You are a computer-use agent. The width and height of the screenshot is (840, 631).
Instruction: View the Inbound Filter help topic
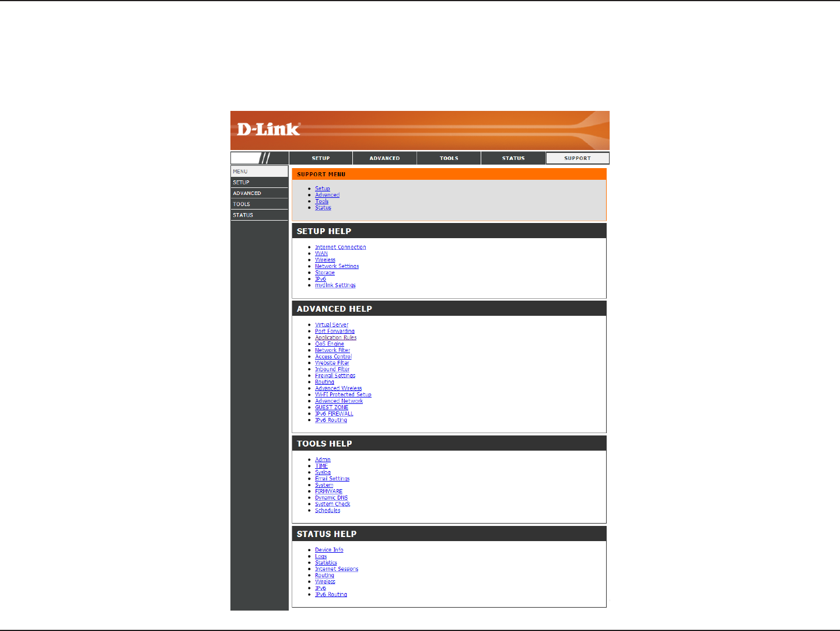(332, 370)
